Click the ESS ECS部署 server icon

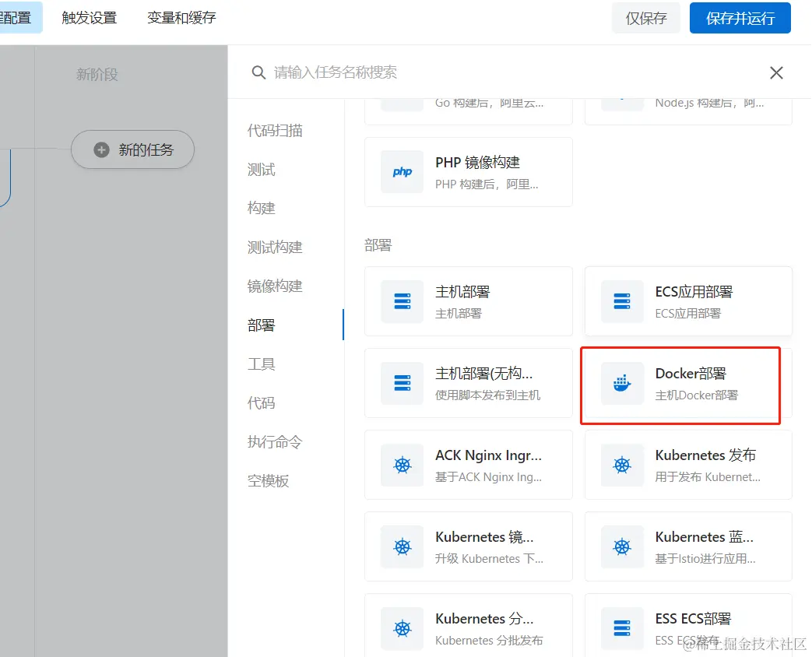(x=622, y=628)
